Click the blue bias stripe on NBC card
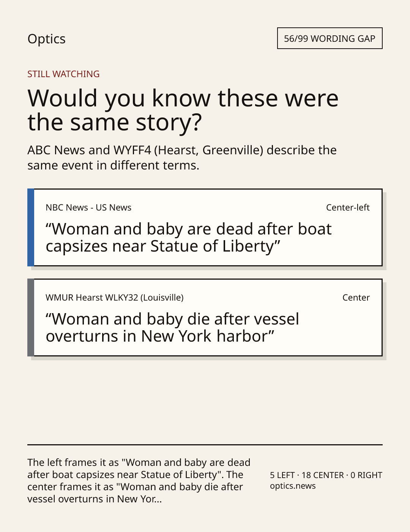Screen dimensions: 410x532 [x=31, y=227]
